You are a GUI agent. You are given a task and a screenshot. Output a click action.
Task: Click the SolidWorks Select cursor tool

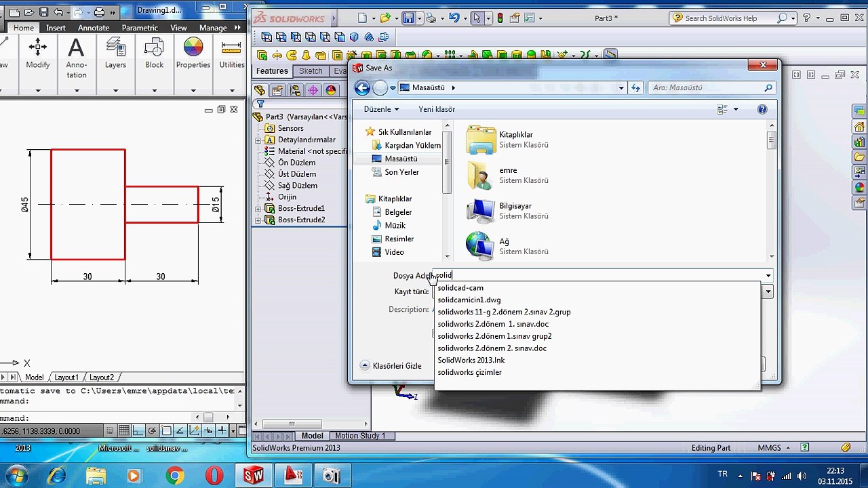[x=477, y=18]
